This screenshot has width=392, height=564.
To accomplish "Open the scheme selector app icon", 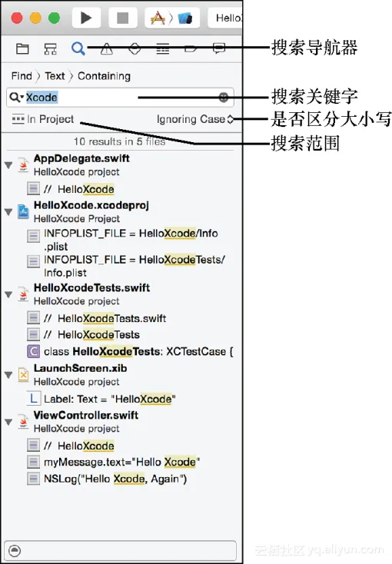I will pos(158,18).
